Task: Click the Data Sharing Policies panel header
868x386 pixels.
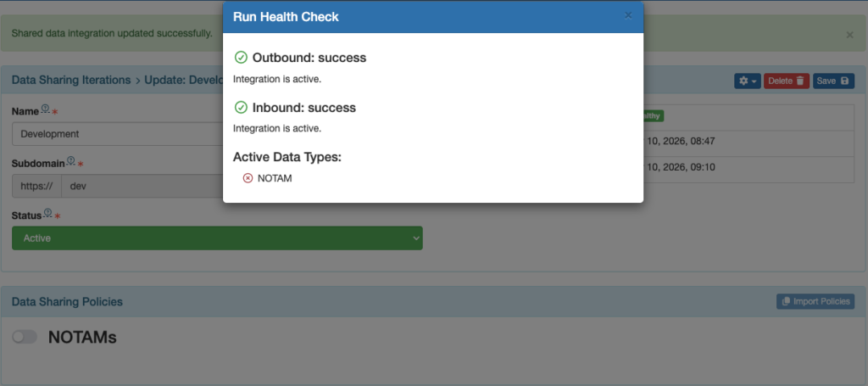Action: point(68,301)
